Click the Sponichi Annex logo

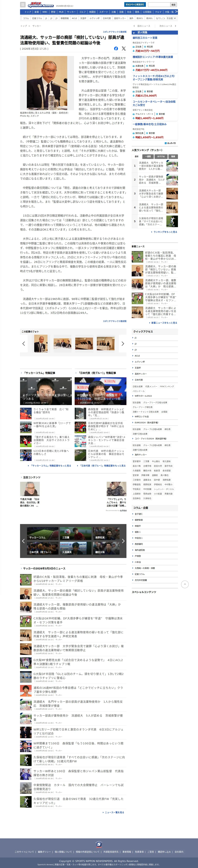40,5
